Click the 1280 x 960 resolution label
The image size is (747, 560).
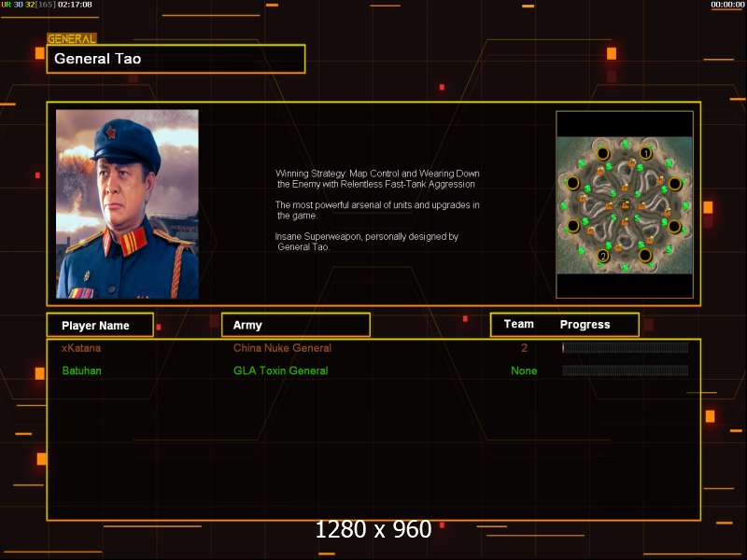coord(373,529)
